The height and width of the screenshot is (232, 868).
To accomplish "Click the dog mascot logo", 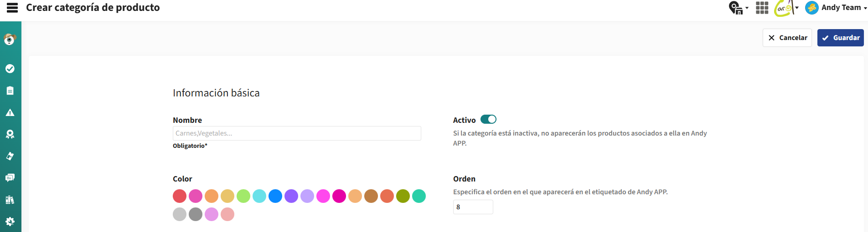I will pyautogui.click(x=10, y=40).
